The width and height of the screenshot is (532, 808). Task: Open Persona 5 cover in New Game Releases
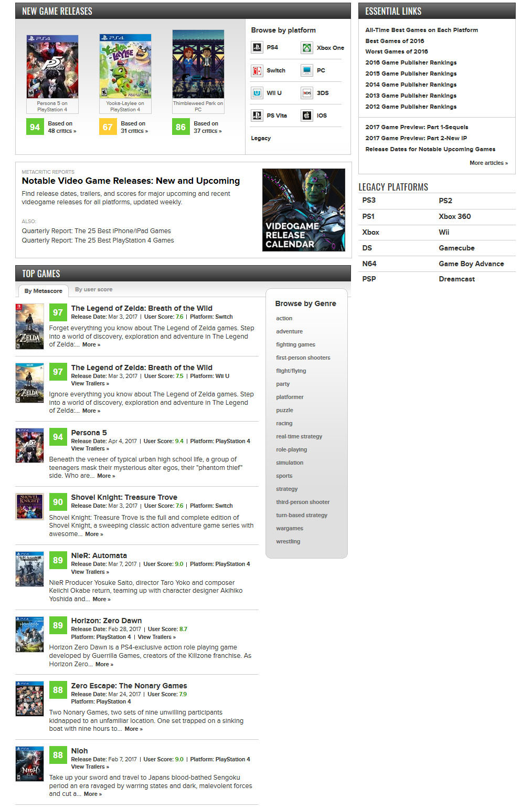tap(52, 67)
